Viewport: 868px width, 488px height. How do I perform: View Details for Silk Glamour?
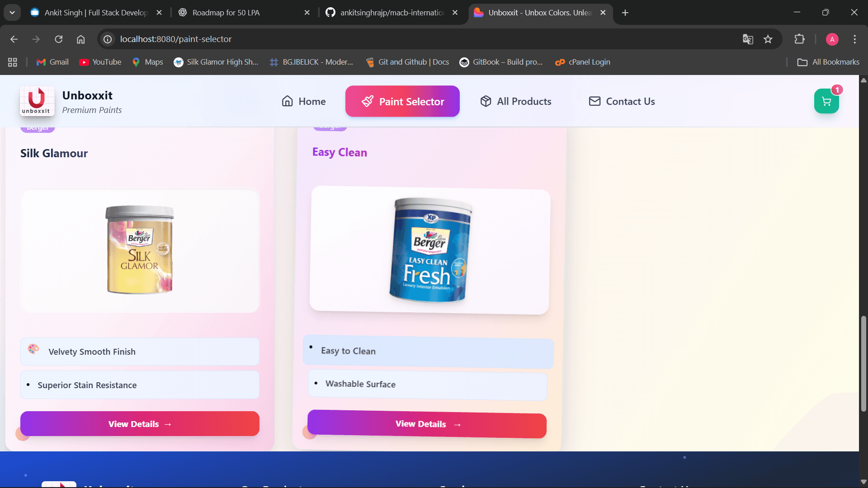[140, 424]
